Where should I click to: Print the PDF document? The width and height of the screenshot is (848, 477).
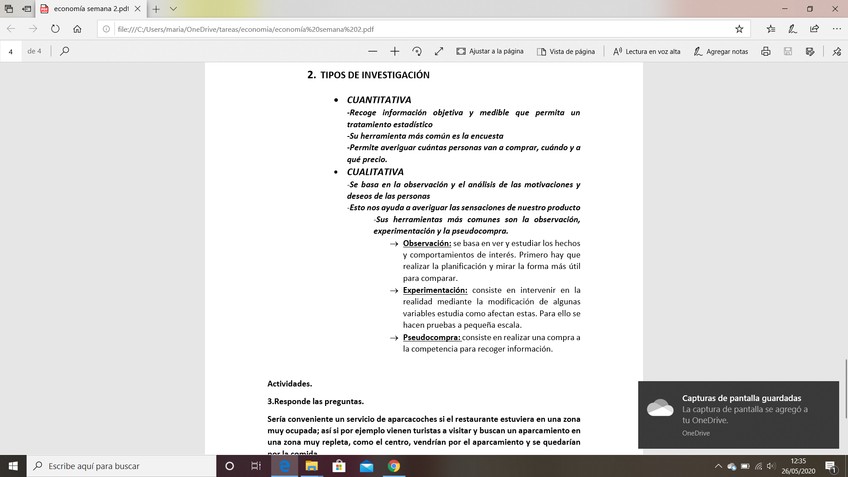(766, 51)
